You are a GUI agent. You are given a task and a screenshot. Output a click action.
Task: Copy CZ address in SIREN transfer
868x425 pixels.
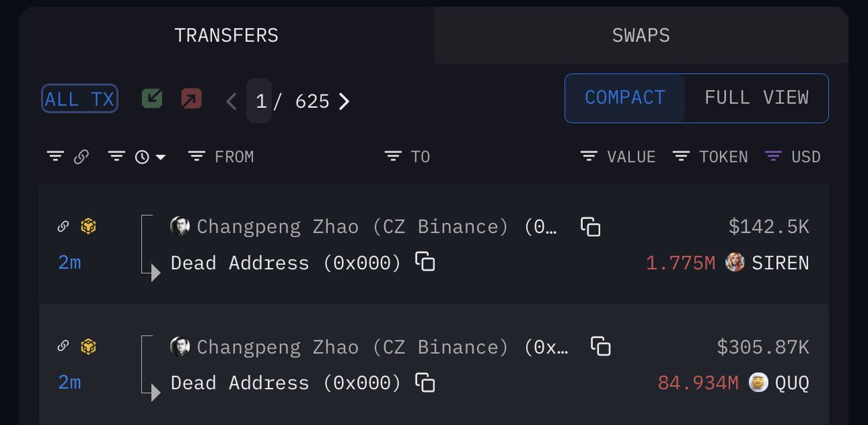pyautogui.click(x=591, y=227)
